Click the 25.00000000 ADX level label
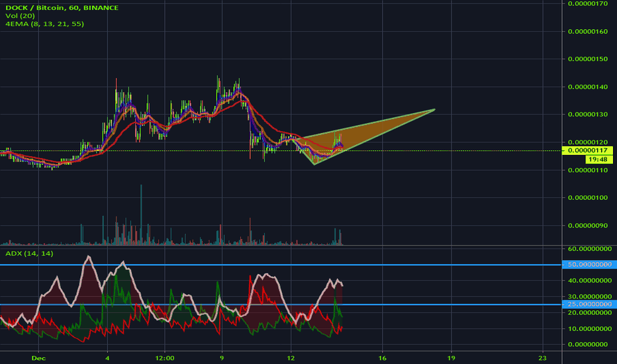 click(x=589, y=304)
